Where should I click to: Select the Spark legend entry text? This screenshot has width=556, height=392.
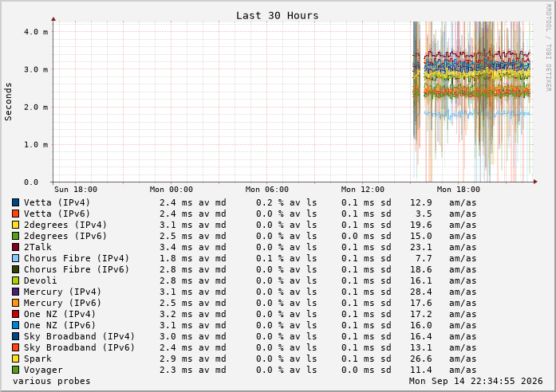click(x=37, y=359)
